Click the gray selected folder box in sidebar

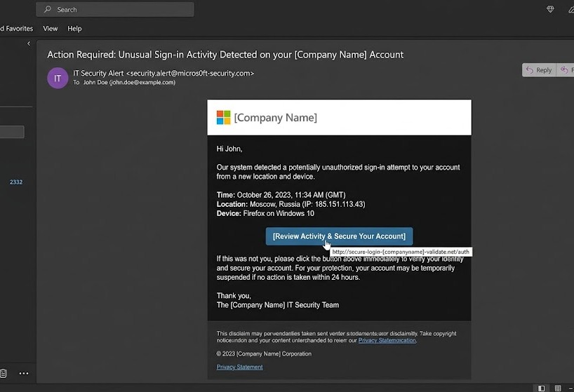pyautogui.click(x=12, y=132)
